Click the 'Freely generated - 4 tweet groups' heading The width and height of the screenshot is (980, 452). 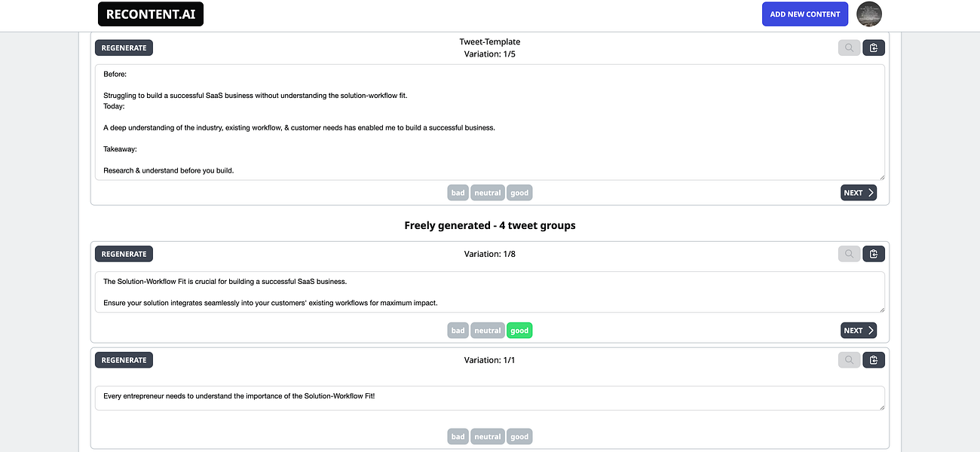(490, 225)
